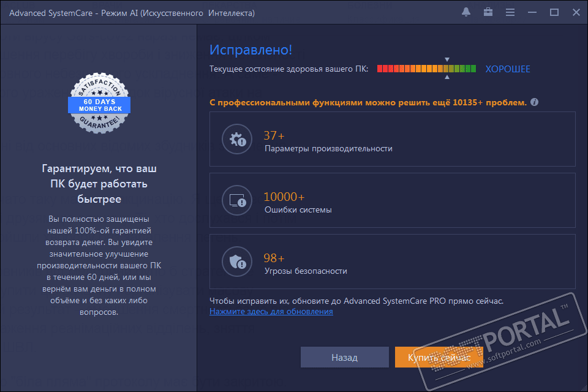Click the Купить сейчас button
The image size is (588, 392).
(x=439, y=357)
